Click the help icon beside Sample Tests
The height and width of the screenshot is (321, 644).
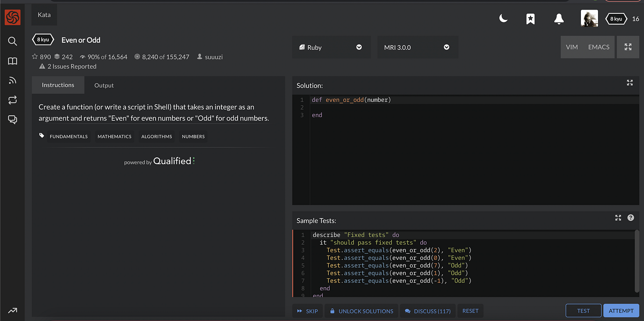[x=631, y=218]
